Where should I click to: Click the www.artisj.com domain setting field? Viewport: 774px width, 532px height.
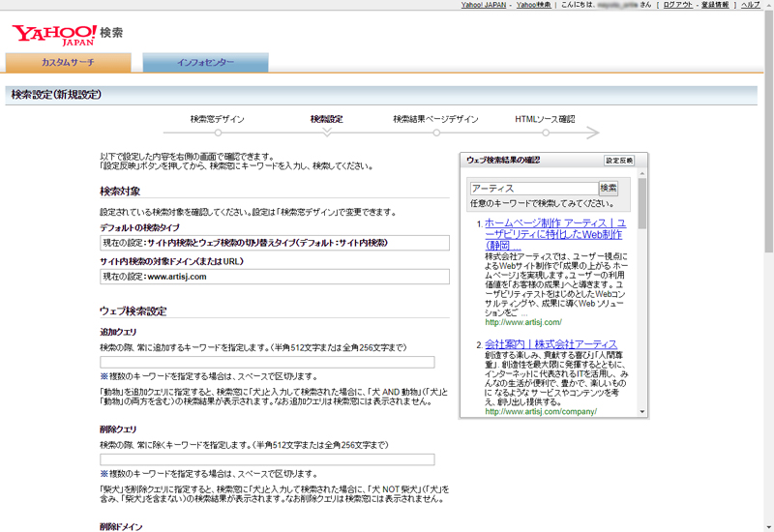tap(275, 277)
